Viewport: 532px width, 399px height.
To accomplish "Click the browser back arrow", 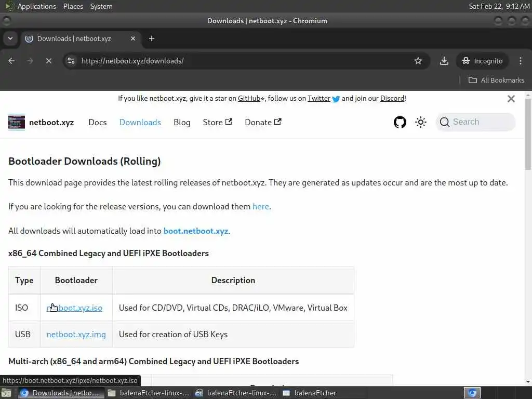I will [x=11, y=61].
